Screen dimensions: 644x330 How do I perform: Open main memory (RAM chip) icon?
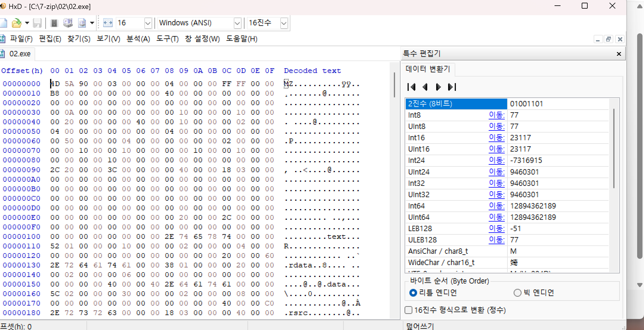point(54,23)
